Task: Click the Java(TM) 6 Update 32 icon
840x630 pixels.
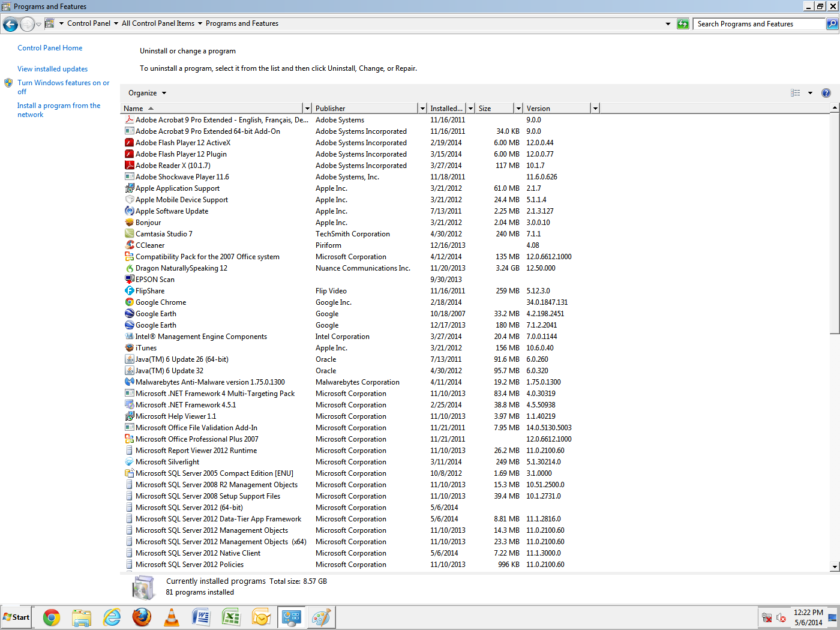Action: [129, 371]
